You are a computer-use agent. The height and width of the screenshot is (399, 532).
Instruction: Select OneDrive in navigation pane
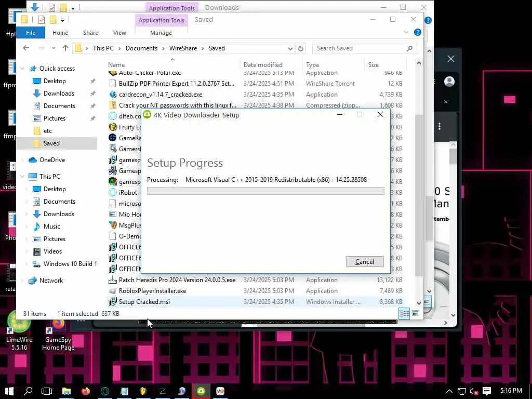[52, 160]
